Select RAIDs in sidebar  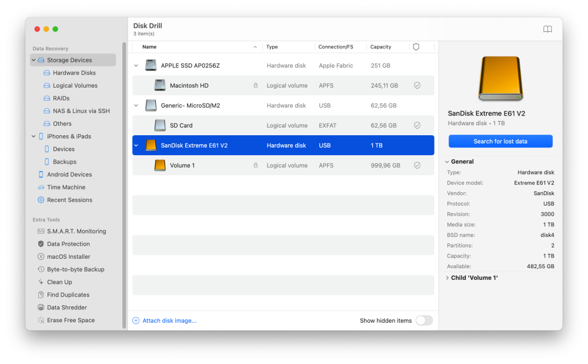[x=61, y=98]
